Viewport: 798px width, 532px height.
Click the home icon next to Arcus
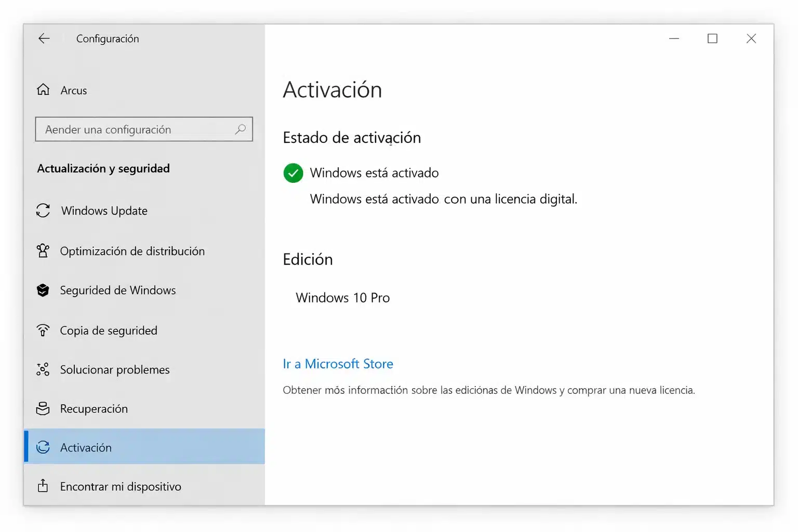pyautogui.click(x=44, y=89)
